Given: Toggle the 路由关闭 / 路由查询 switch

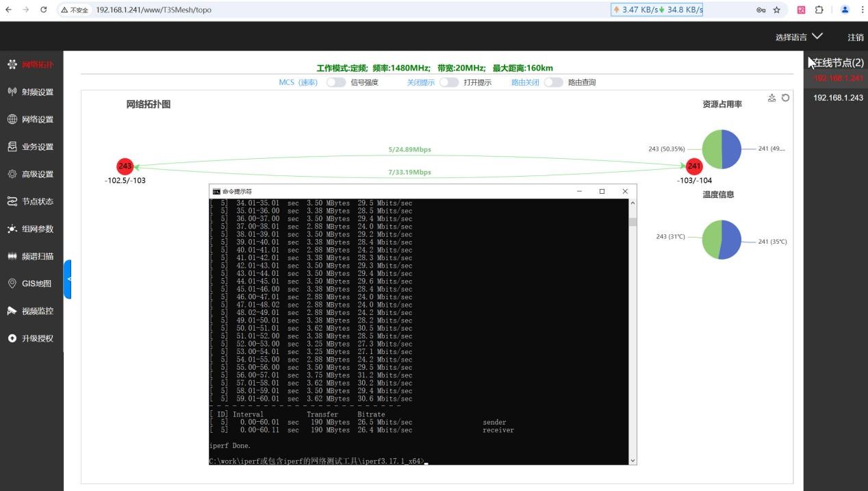Looking at the screenshot, I should (553, 82).
